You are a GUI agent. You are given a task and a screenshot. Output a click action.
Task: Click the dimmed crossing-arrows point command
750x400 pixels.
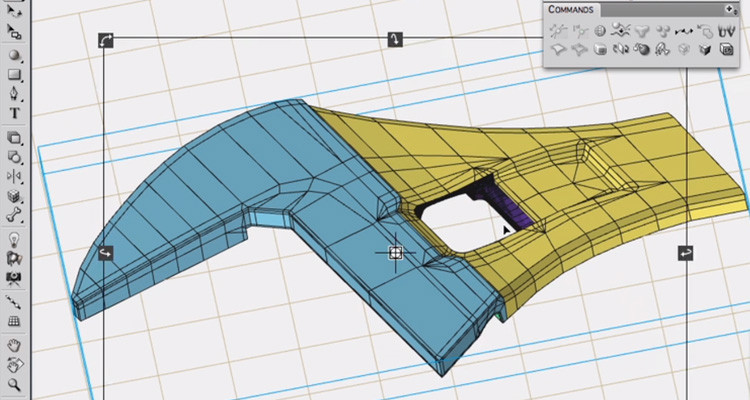tap(558, 32)
